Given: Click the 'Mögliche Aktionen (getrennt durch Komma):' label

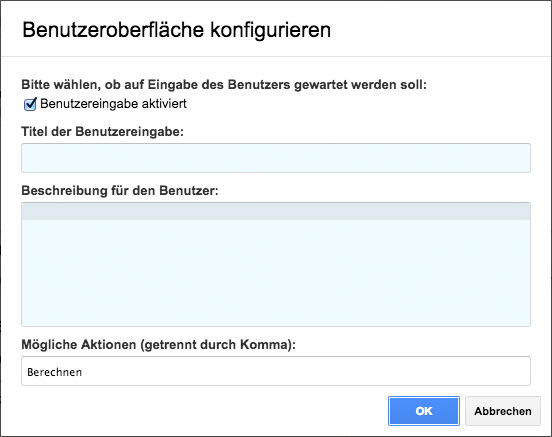Looking at the screenshot, I should pyautogui.click(x=158, y=344).
